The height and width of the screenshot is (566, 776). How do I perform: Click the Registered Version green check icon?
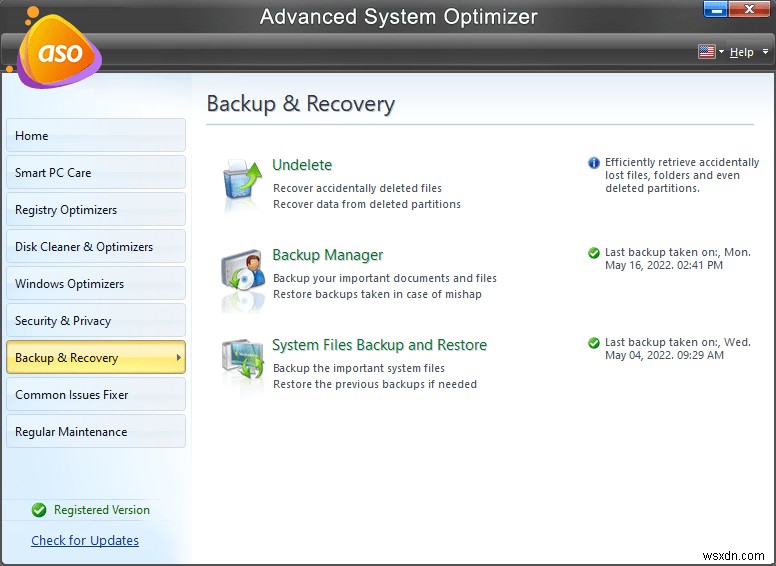tap(39, 510)
